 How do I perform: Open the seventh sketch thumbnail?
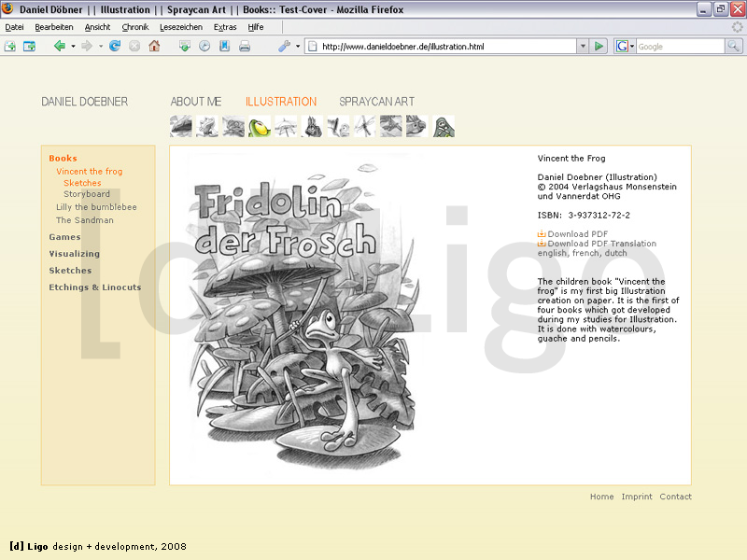[x=338, y=126]
